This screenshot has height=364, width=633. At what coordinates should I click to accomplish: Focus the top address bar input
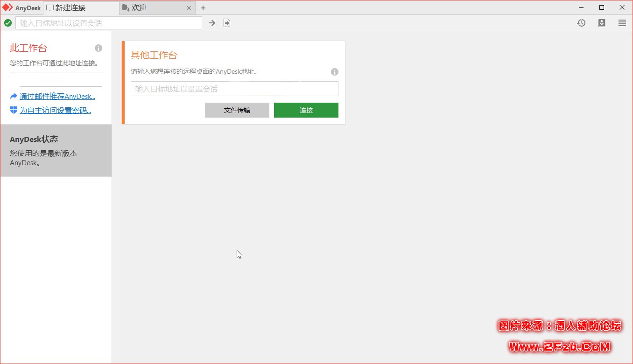point(109,23)
